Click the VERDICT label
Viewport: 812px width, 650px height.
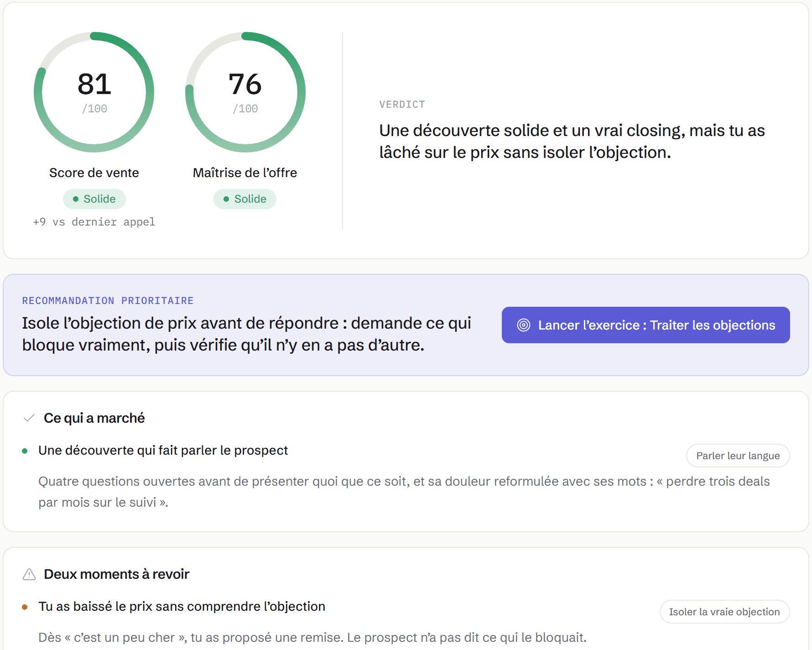402,105
